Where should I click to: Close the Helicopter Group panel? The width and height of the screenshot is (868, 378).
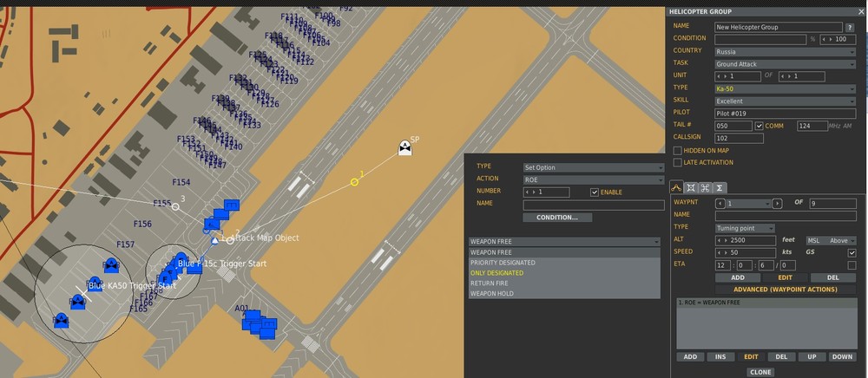(860, 11)
